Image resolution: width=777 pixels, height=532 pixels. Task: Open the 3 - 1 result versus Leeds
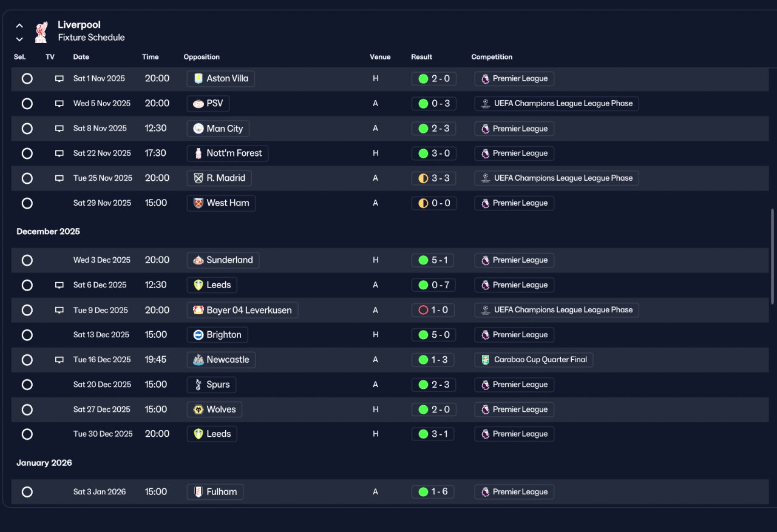click(432, 434)
